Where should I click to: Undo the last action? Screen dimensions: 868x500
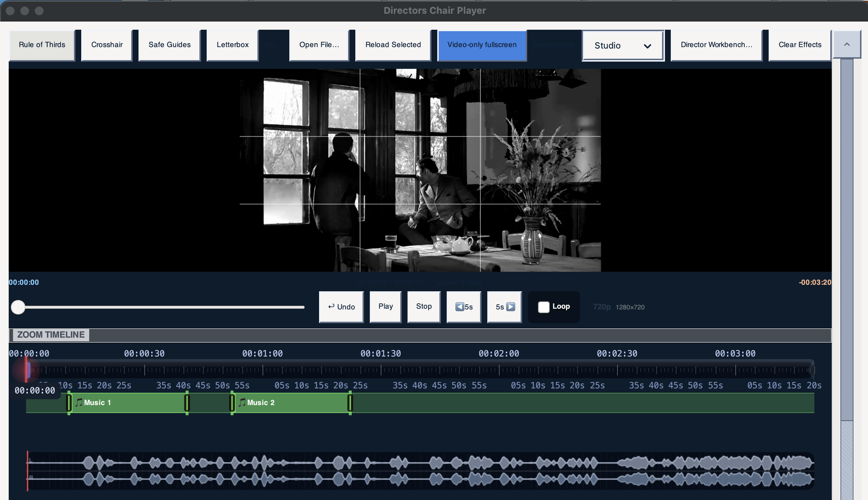[341, 307]
